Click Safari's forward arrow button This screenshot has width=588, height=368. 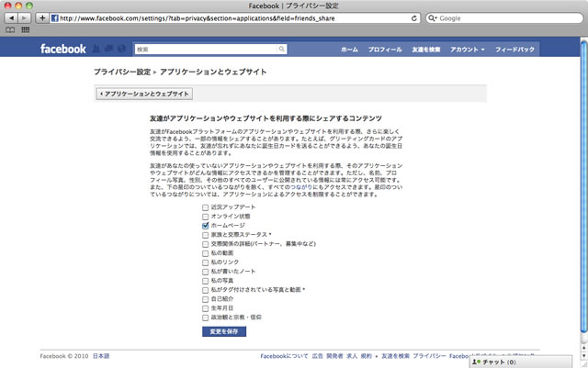[24, 18]
